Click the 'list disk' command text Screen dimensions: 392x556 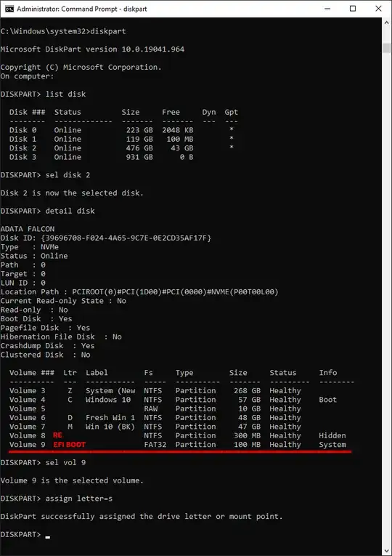65,94
